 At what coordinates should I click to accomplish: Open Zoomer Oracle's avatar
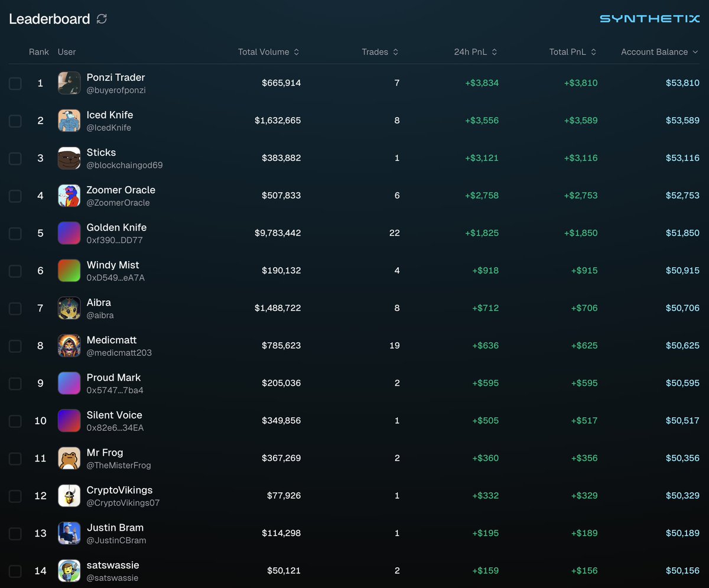coord(69,196)
